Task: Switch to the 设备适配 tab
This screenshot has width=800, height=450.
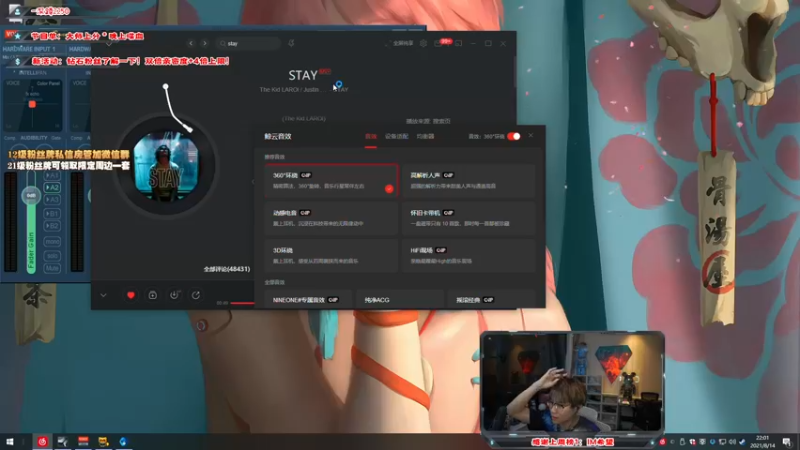Action: [x=396, y=136]
